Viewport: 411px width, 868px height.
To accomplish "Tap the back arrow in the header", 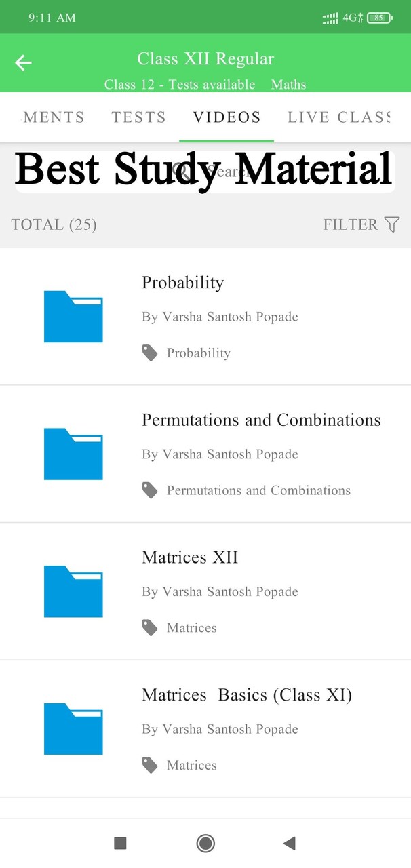I will point(22,62).
